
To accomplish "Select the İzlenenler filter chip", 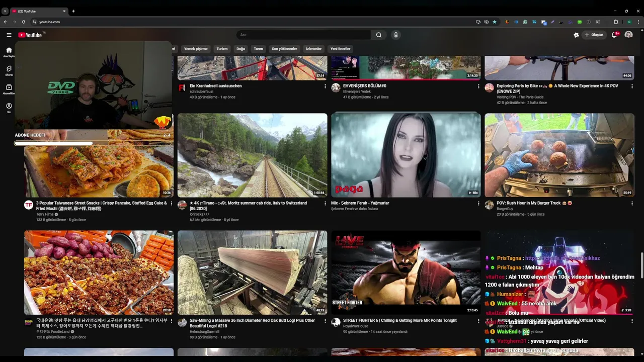I will coord(313,49).
